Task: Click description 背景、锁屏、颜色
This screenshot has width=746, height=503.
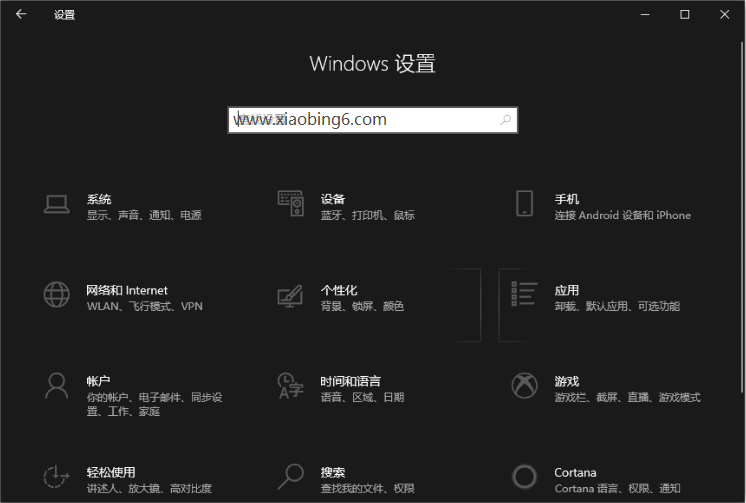Action: 362,306
